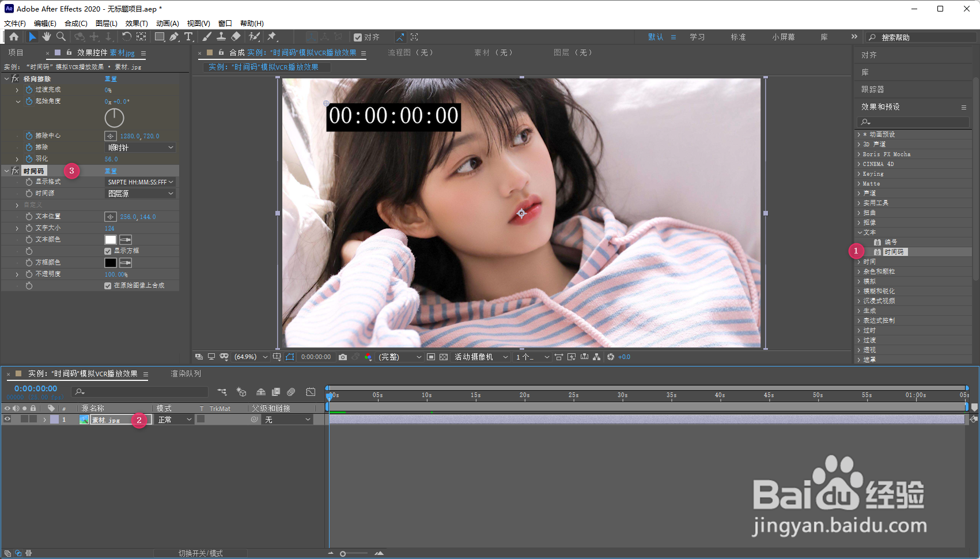Image resolution: width=980 pixels, height=559 pixels.
Task: Open the 活动摄像机 camera view dropdown
Action: pos(481,357)
